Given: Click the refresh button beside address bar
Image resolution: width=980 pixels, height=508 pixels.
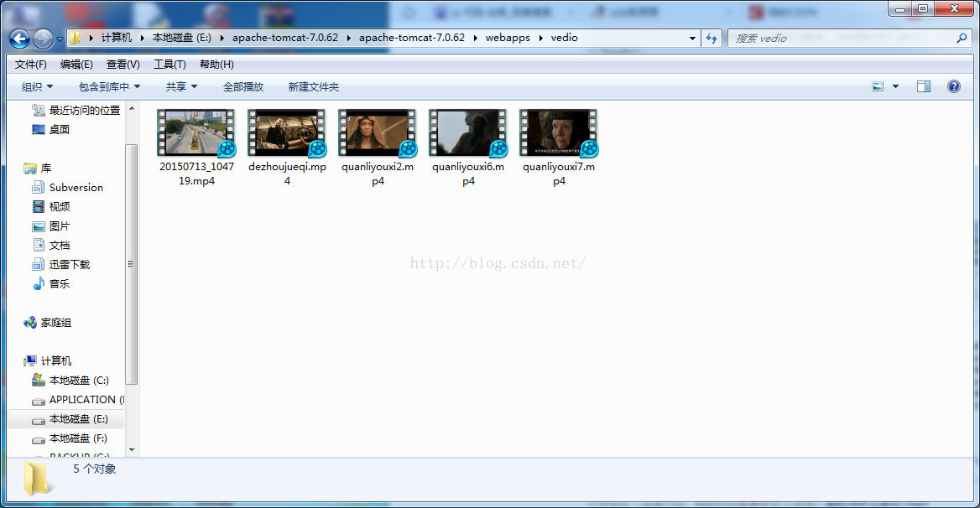Looking at the screenshot, I should pyautogui.click(x=712, y=38).
